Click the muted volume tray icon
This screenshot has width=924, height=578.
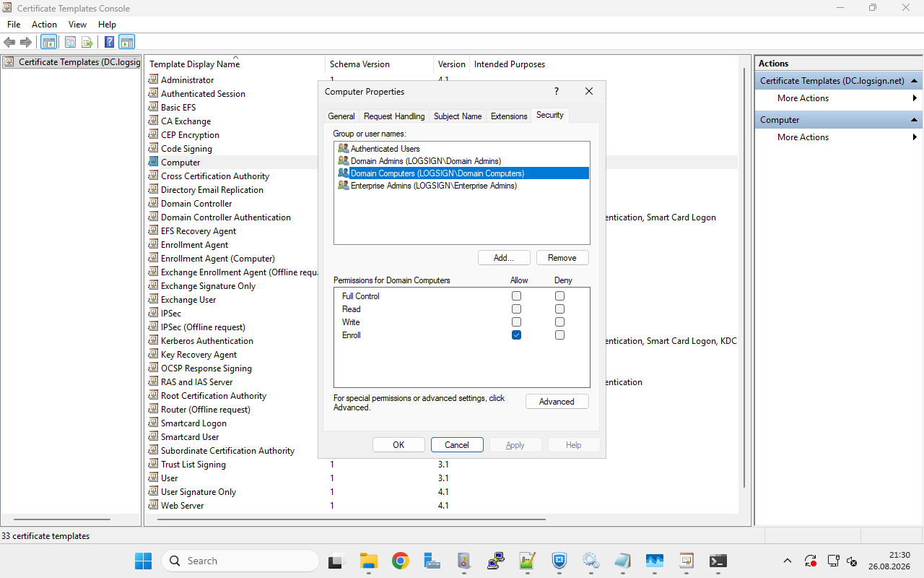point(852,561)
